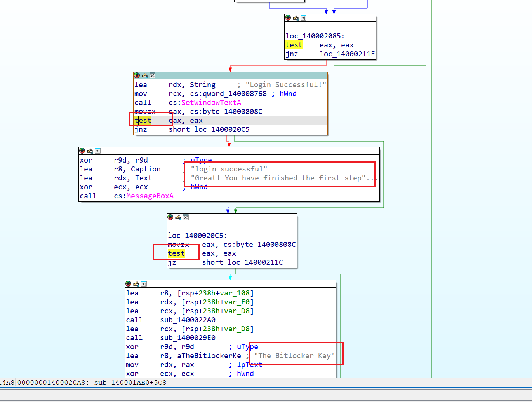Click the SetWindowTextA function call
The image size is (532, 402).
click(x=211, y=103)
